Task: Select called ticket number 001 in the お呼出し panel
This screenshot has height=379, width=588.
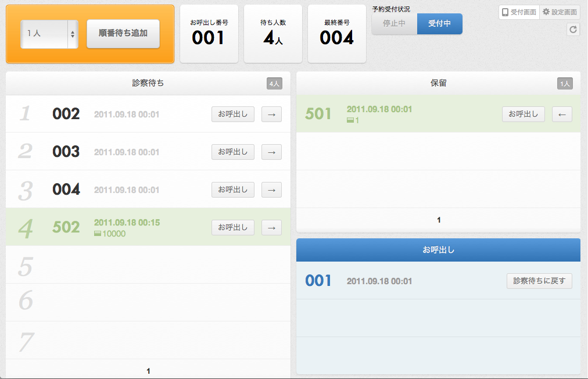Action: point(318,281)
